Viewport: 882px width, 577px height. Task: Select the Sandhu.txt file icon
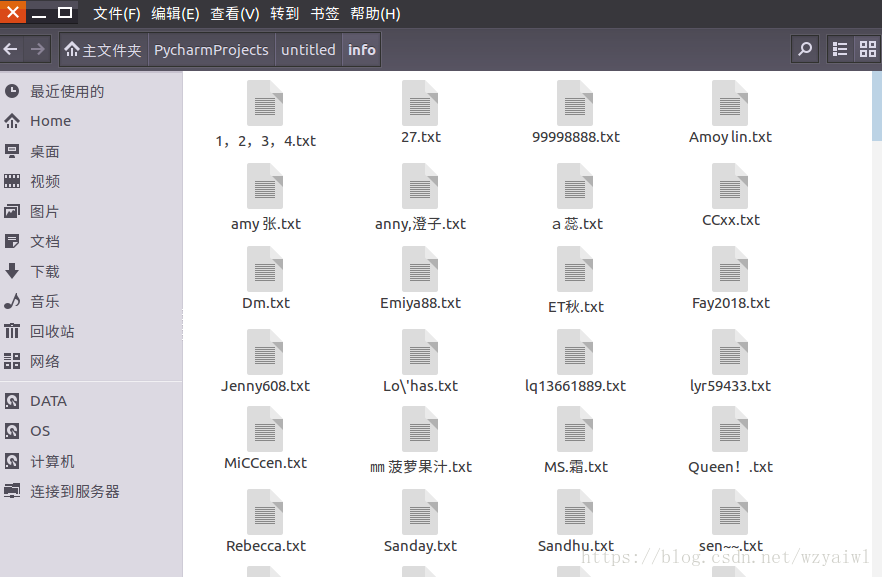575,512
